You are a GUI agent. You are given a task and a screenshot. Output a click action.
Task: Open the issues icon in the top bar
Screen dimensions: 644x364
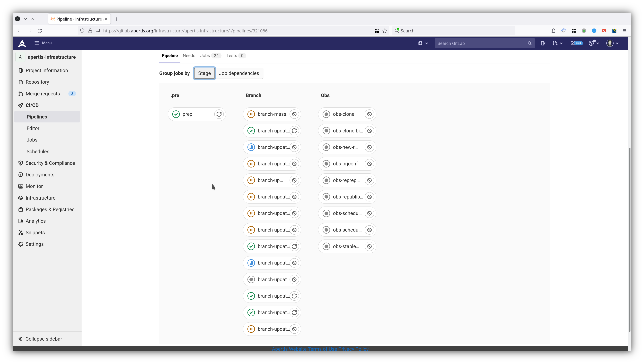[543, 43]
